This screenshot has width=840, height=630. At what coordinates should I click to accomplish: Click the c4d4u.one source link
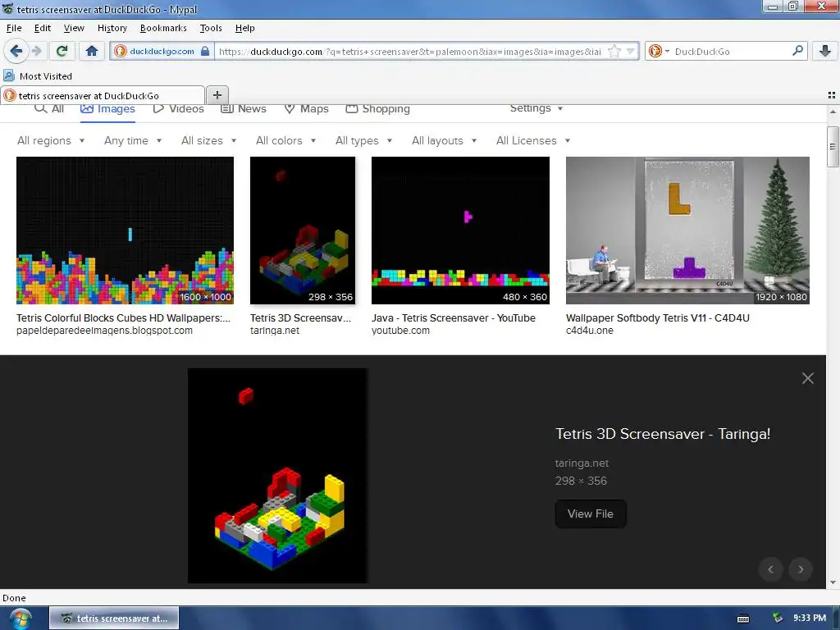[x=590, y=331]
